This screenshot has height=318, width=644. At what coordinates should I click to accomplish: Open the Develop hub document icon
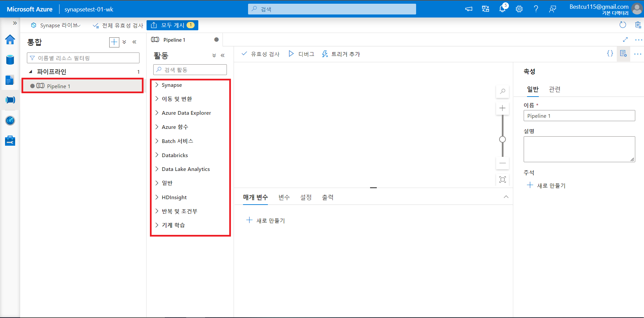click(10, 80)
